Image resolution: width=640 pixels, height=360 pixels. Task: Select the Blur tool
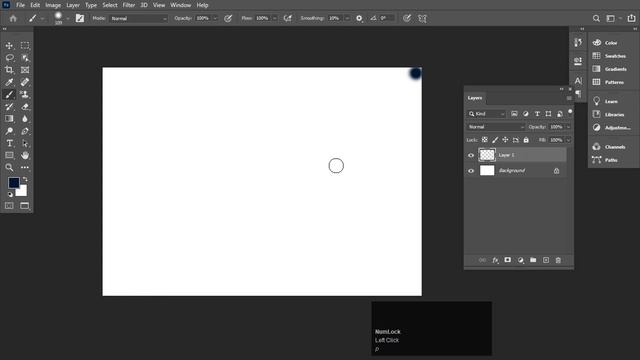click(x=25, y=119)
